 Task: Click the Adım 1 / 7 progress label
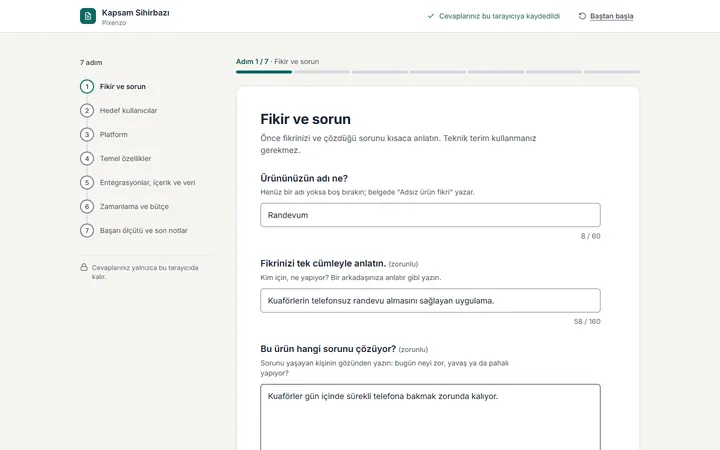click(252, 62)
